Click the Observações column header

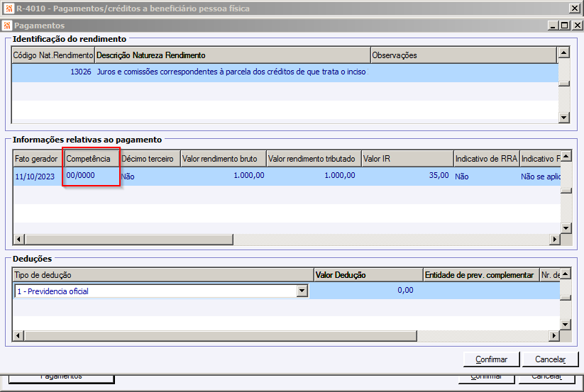click(x=463, y=55)
